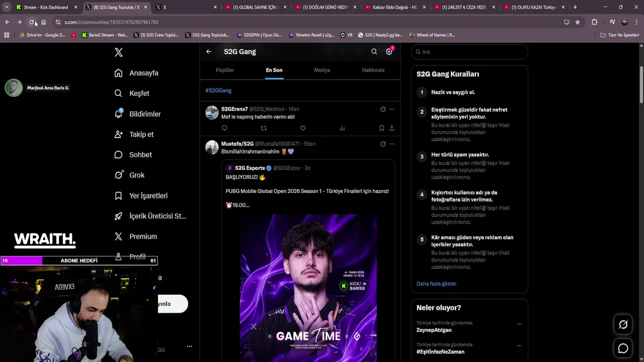Open more options on Mustafa/S2G post
644x362 pixels.
pos(392,144)
